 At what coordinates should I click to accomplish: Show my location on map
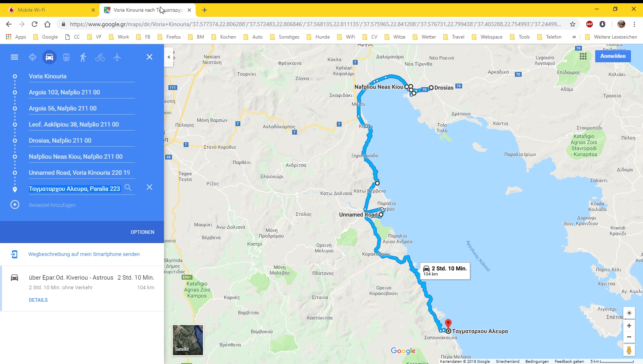629,313
